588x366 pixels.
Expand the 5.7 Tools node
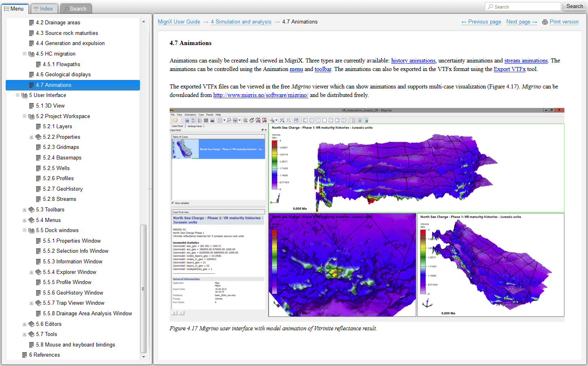coord(24,334)
